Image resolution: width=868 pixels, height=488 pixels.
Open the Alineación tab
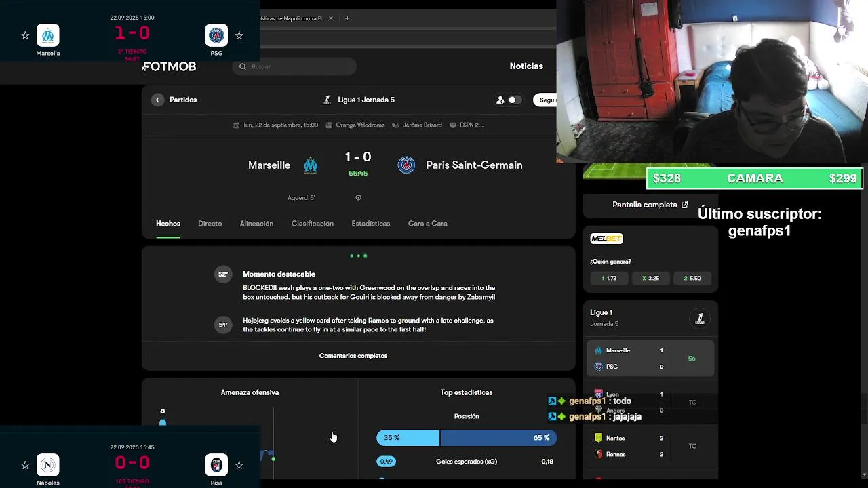pos(256,224)
